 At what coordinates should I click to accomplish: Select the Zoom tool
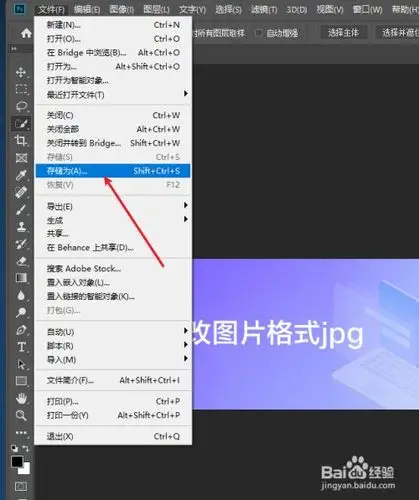tap(21, 415)
